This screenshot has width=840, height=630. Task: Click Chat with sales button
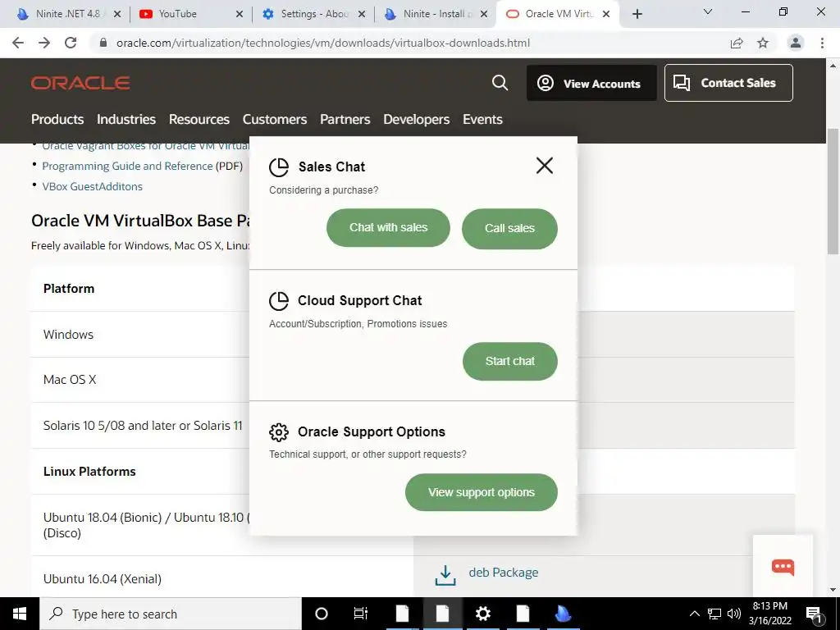(388, 228)
